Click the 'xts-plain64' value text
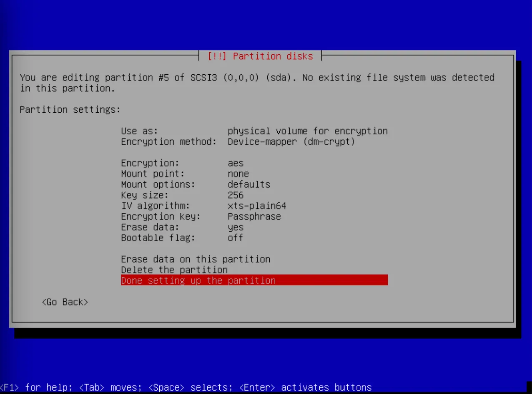Screen dimensions: 532x394 point(257,206)
